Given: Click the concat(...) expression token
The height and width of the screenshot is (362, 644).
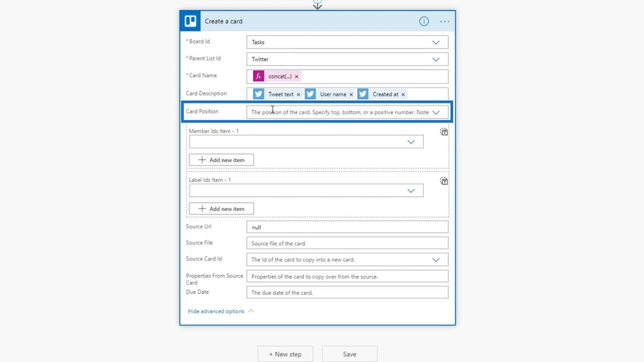Looking at the screenshot, I should (x=277, y=76).
